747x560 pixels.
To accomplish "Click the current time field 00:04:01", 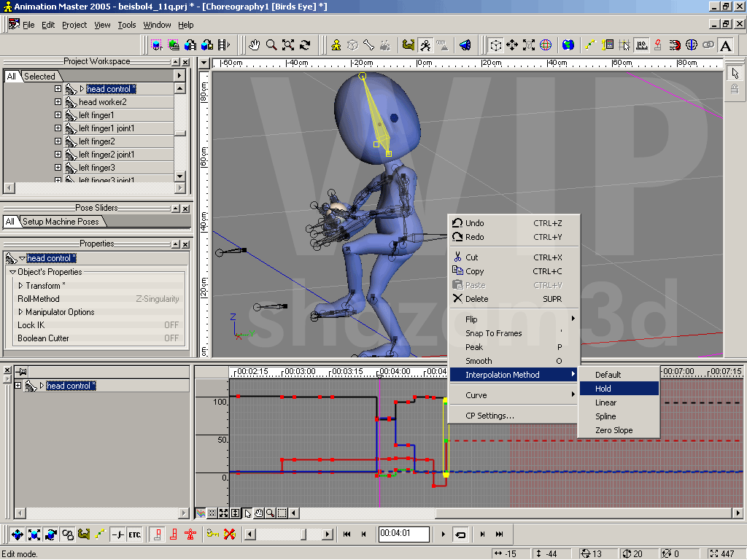I will pos(404,534).
